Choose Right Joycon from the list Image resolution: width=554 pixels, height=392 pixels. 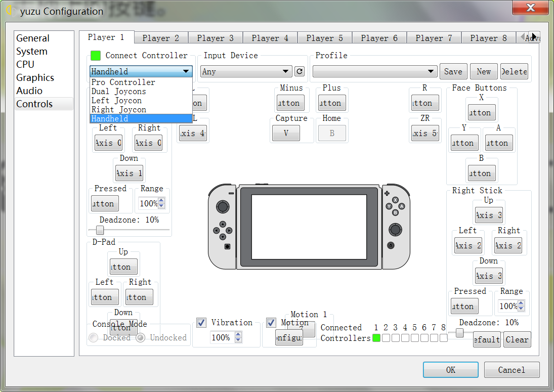[x=141, y=110]
